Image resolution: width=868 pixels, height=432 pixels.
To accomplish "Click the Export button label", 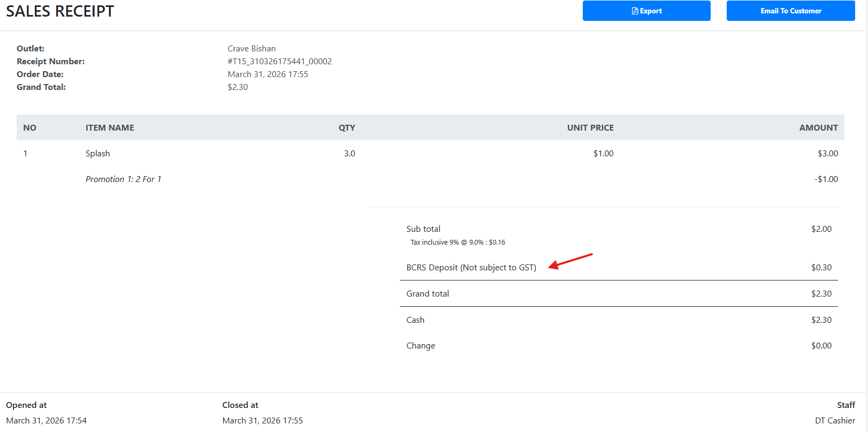I will pyautogui.click(x=651, y=11).
